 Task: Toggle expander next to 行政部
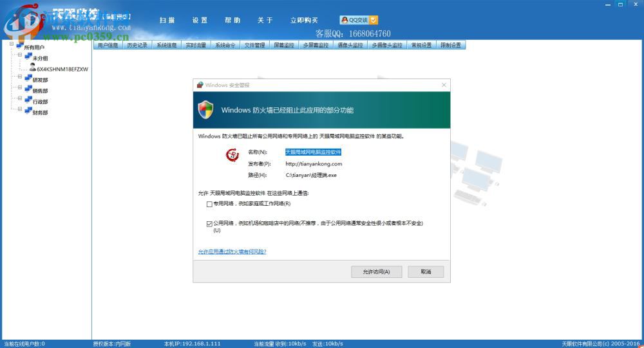(x=20, y=98)
